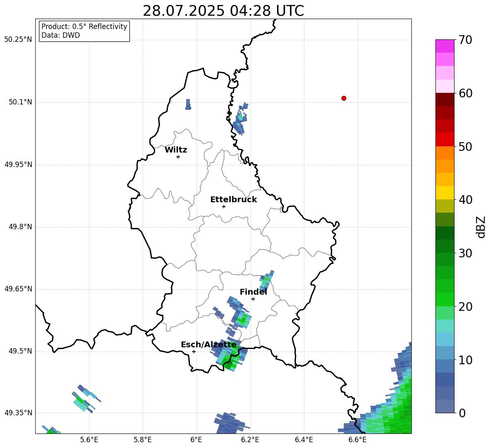Click the 50.25°N latitude label
The image size is (491, 448).
18,40
